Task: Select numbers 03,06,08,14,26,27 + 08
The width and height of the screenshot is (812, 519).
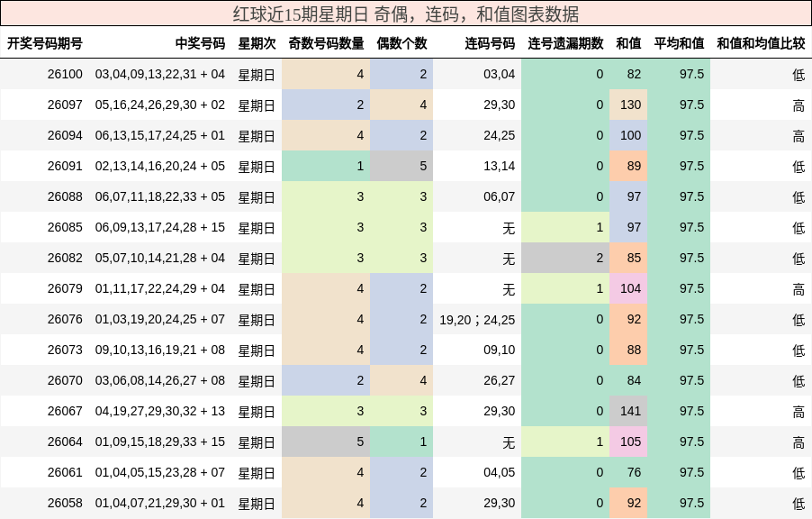Action: tap(160, 380)
